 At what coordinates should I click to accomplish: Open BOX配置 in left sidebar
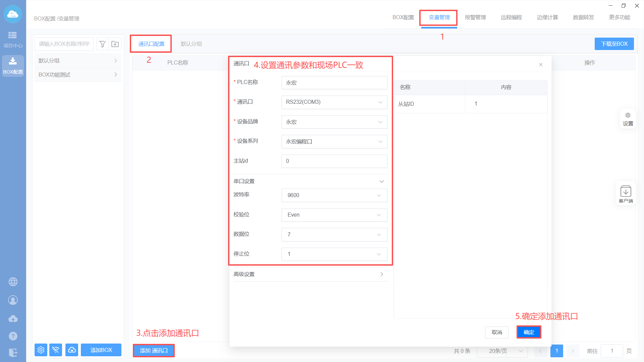(13, 66)
